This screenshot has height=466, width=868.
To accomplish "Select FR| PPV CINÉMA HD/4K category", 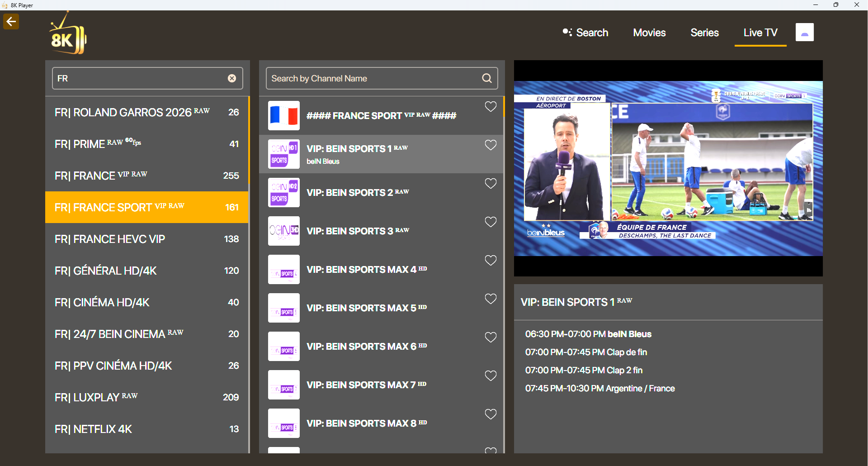I will click(x=147, y=366).
